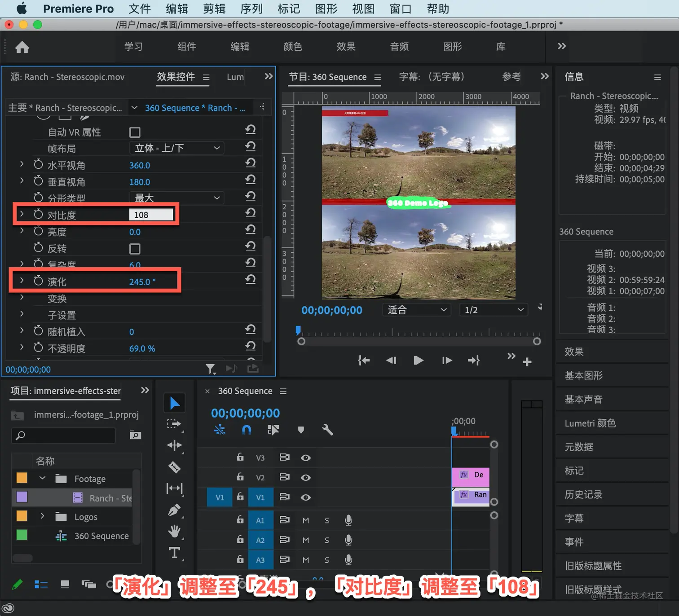Switch project panel to freeform view

(x=89, y=584)
